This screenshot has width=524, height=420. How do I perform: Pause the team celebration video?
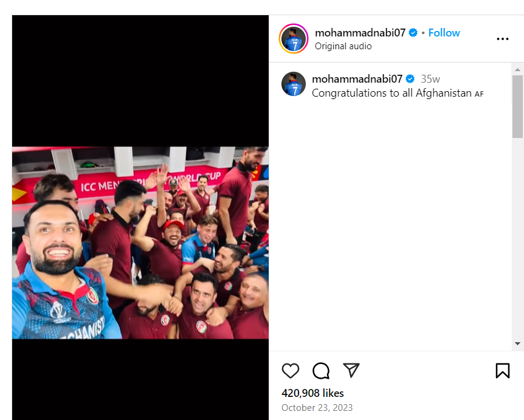click(x=140, y=243)
